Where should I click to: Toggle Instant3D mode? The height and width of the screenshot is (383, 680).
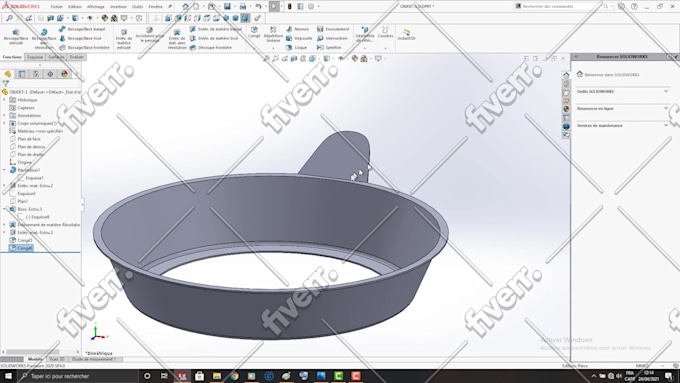click(406, 35)
